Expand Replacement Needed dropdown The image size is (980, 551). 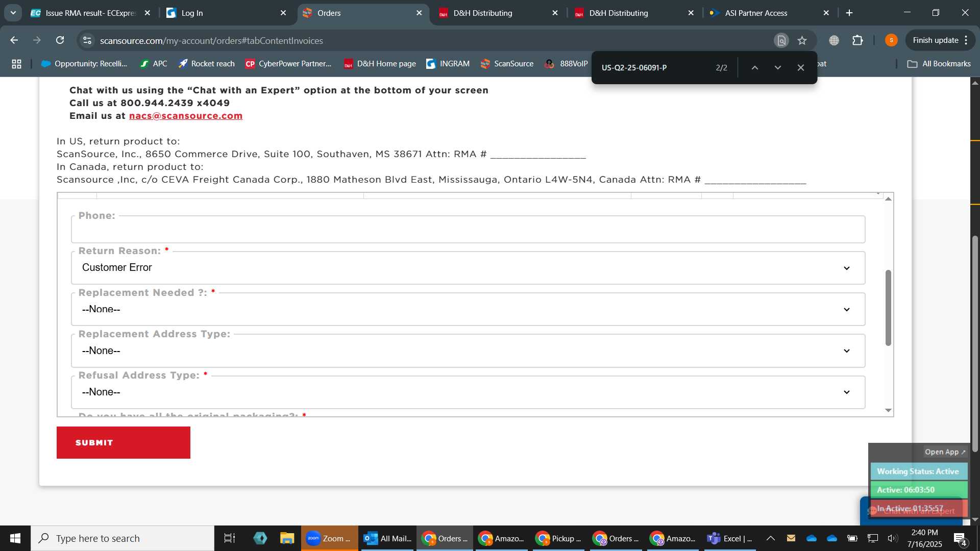click(x=468, y=309)
